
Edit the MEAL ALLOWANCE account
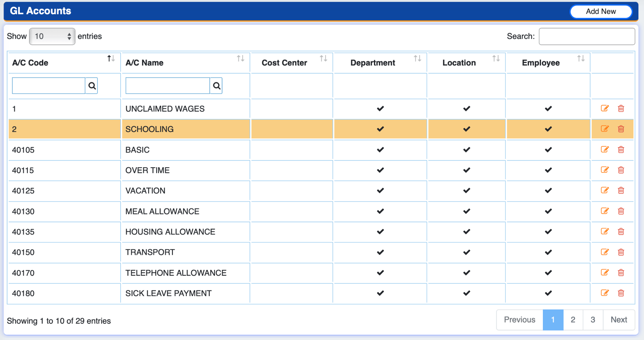[605, 211]
